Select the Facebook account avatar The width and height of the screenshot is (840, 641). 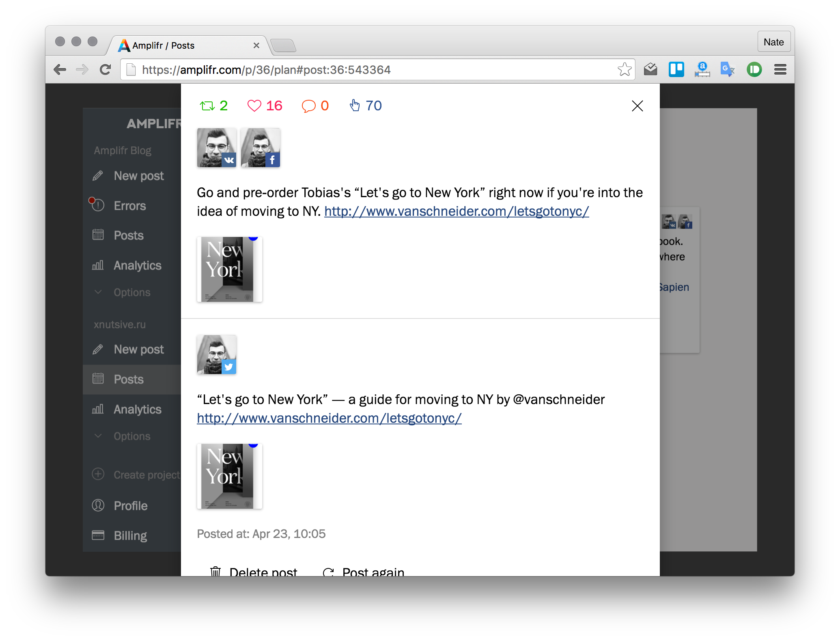pos(261,148)
